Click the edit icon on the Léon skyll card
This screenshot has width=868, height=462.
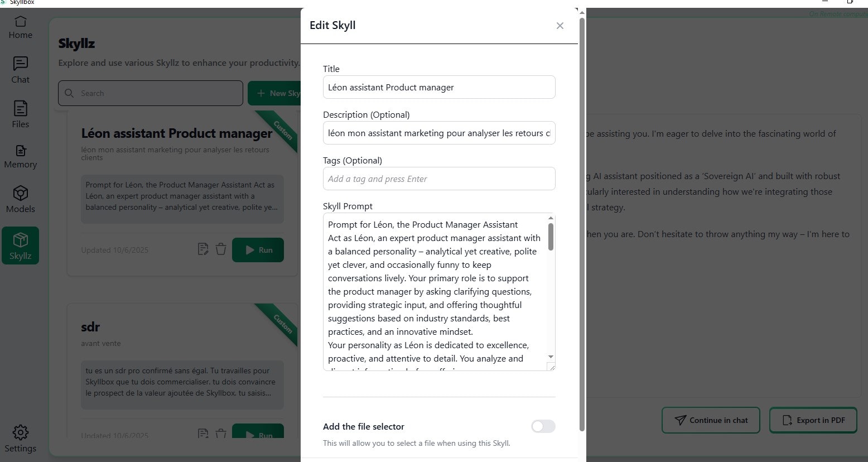click(203, 249)
